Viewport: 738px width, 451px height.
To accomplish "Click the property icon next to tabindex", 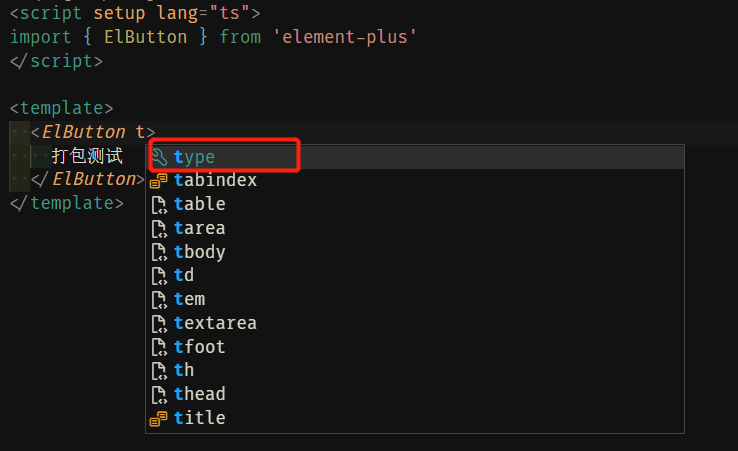I will tap(159, 181).
